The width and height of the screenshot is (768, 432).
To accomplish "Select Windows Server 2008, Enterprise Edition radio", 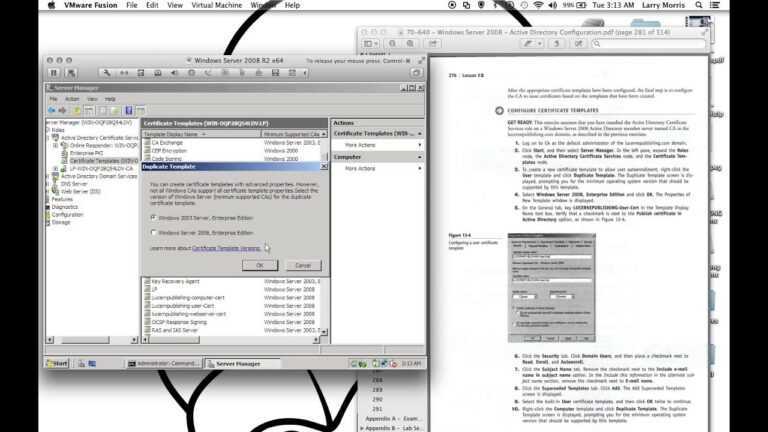I will (x=154, y=233).
